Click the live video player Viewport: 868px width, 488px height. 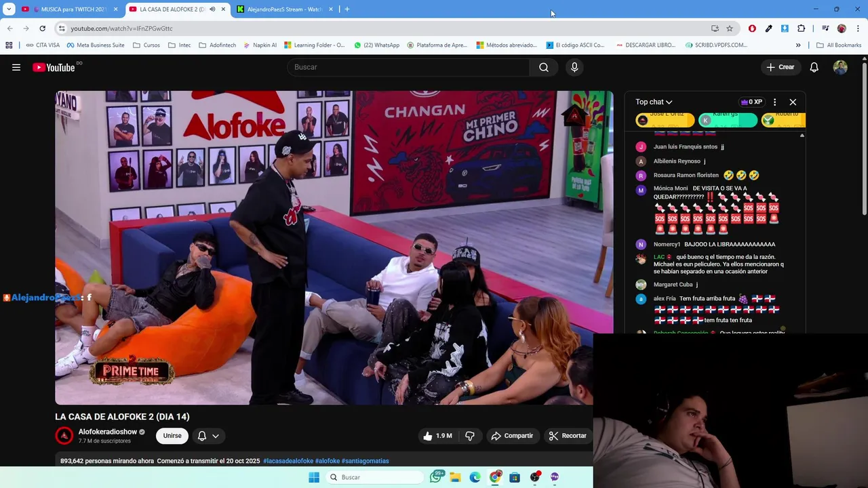[334, 247]
